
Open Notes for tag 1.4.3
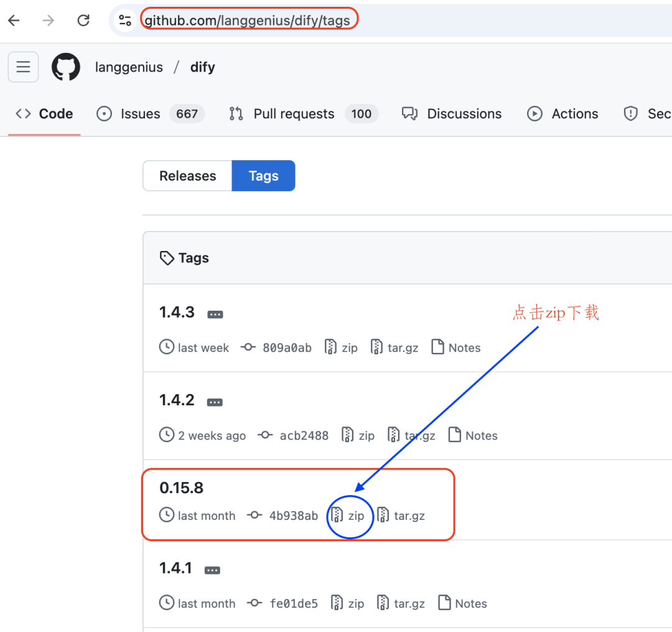456,347
